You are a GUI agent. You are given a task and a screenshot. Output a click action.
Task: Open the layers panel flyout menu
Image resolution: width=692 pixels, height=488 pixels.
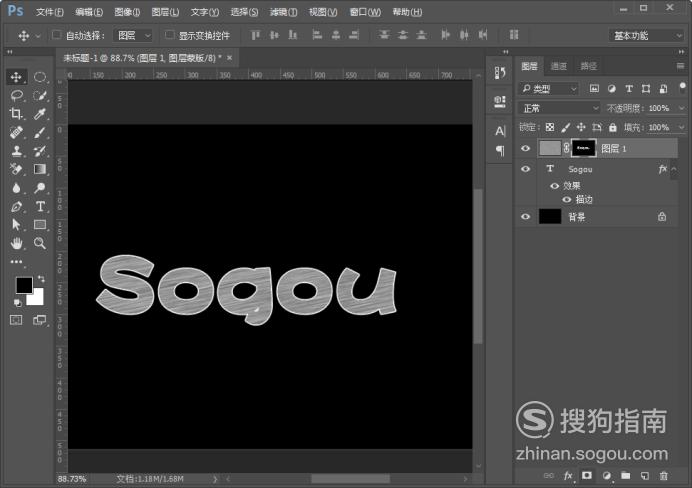click(x=680, y=66)
